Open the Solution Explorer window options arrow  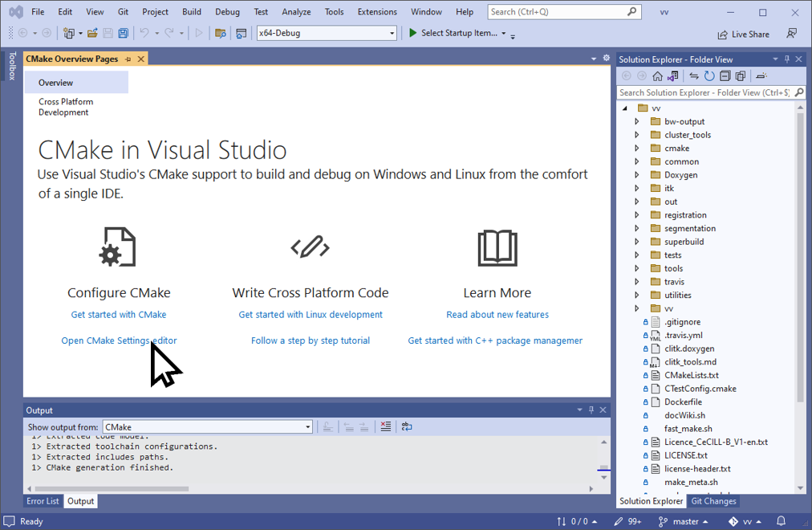click(x=775, y=59)
